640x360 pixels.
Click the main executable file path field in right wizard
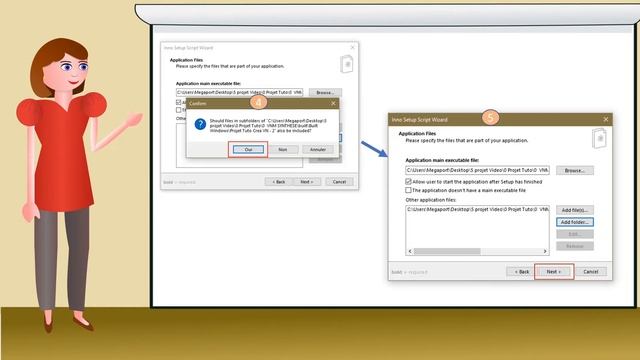[x=477, y=170]
